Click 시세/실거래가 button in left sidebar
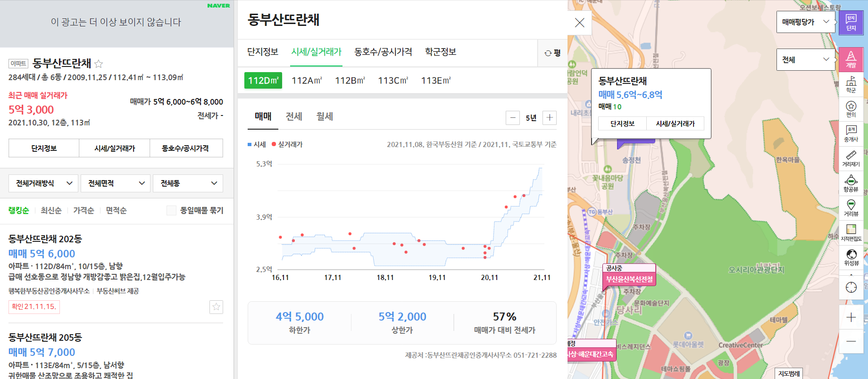 pos(115,148)
